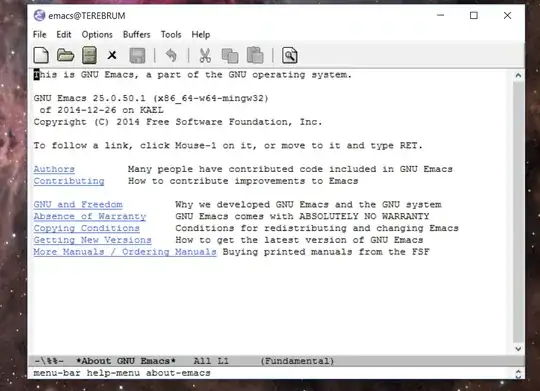Image resolution: width=540 pixels, height=391 pixels.
Task: Open the directory browser (Dired) icon
Action: click(x=89, y=55)
